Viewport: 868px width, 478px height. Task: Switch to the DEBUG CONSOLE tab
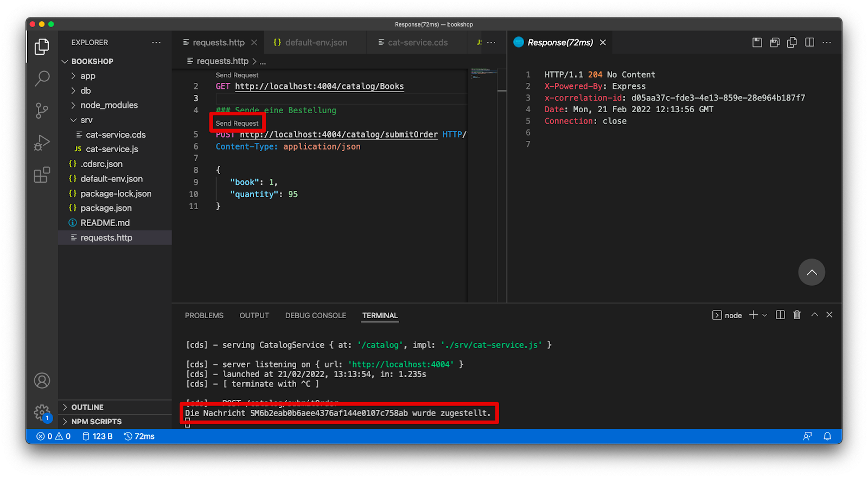click(316, 315)
